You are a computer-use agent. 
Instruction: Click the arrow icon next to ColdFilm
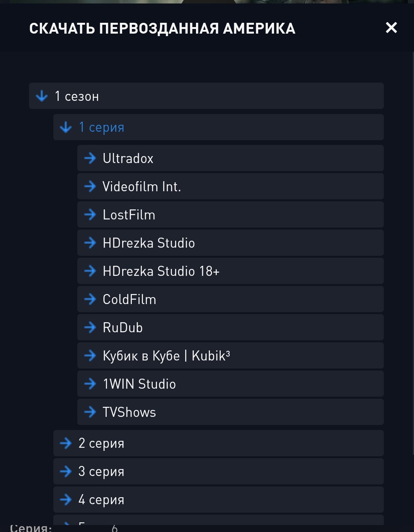click(x=90, y=299)
